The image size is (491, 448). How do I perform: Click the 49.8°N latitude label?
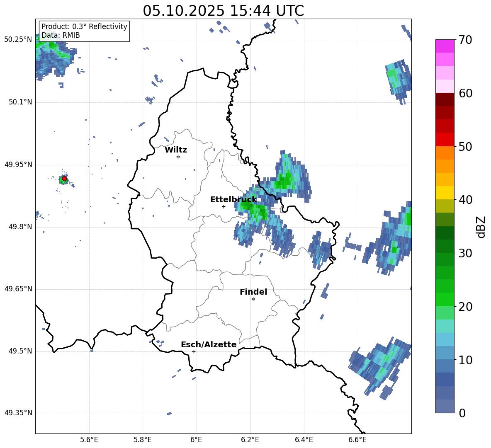[x=20, y=227]
